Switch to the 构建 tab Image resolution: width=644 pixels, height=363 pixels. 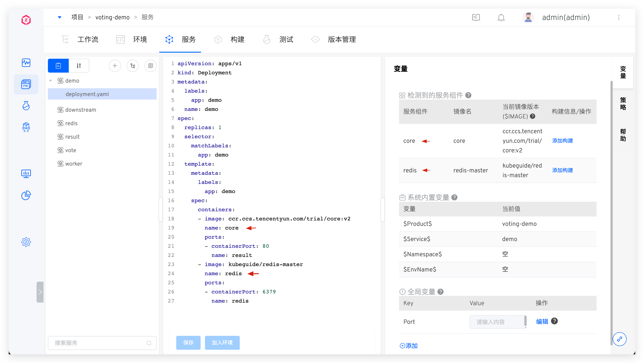pyautogui.click(x=237, y=40)
